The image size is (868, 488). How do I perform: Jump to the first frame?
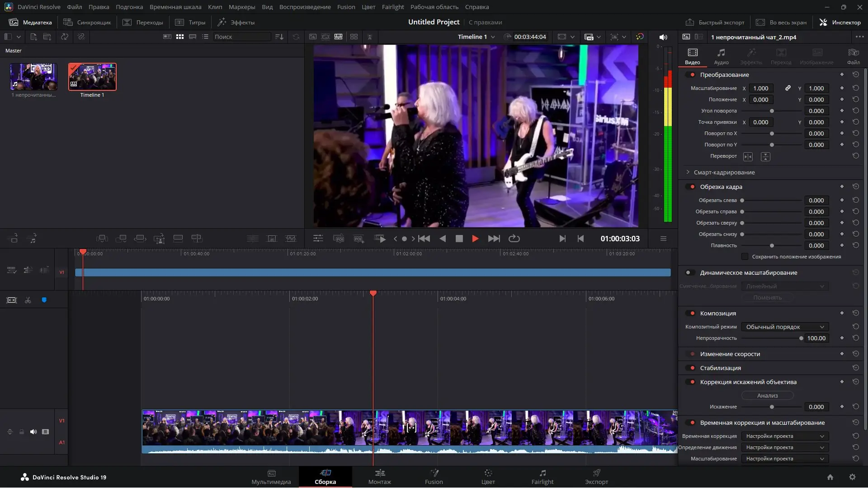424,239
